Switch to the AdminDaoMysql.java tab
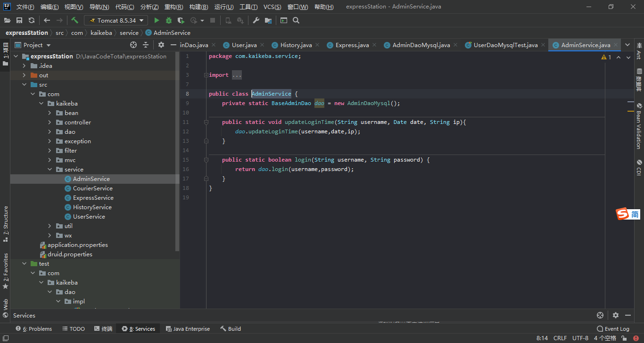This screenshot has width=644, height=343. 421,45
